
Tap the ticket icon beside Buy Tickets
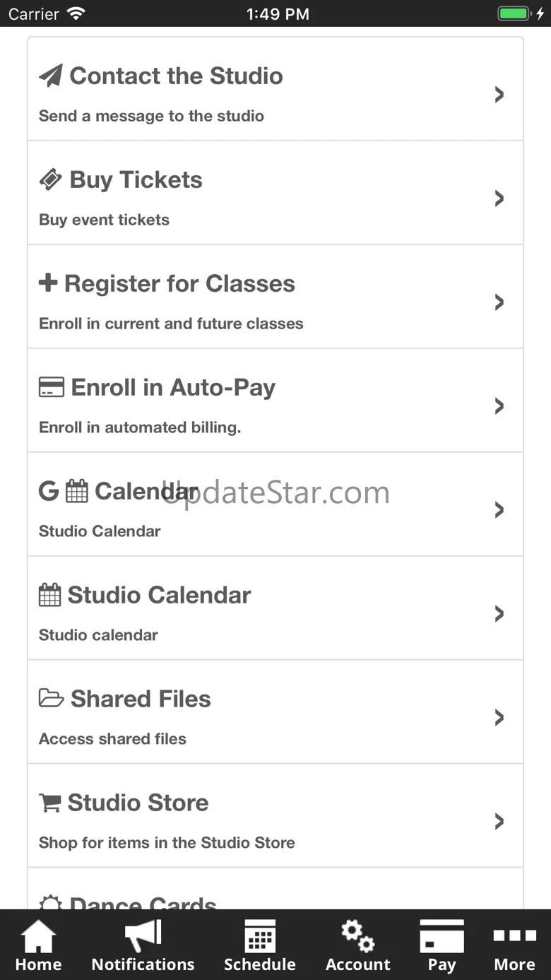point(50,179)
